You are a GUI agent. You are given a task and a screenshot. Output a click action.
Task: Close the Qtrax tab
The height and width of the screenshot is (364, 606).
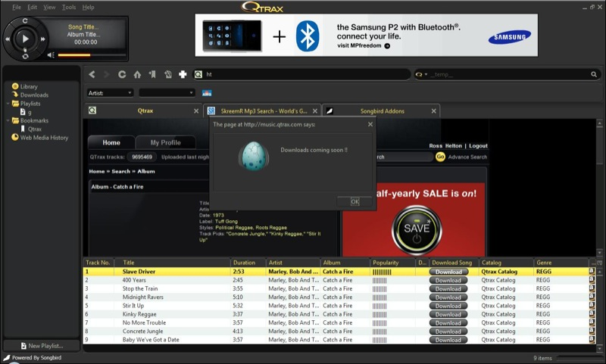[x=196, y=111]
